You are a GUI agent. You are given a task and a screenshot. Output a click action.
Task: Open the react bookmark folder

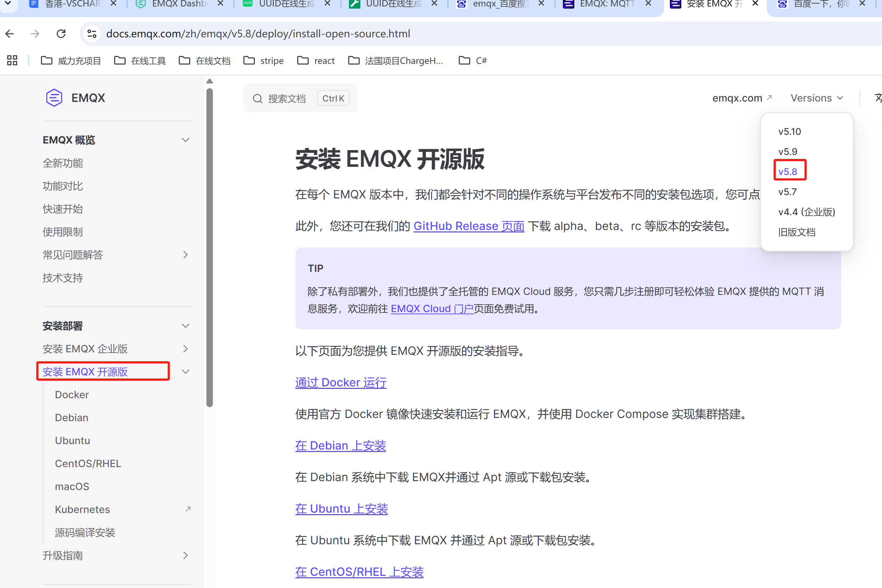click(x=316, y=60)
